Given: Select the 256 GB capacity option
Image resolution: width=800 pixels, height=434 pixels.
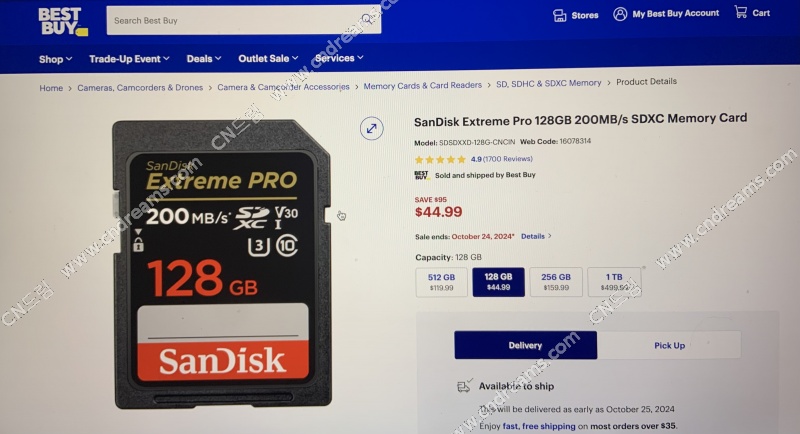Looking at the screenshot, I should click(556, 282).
